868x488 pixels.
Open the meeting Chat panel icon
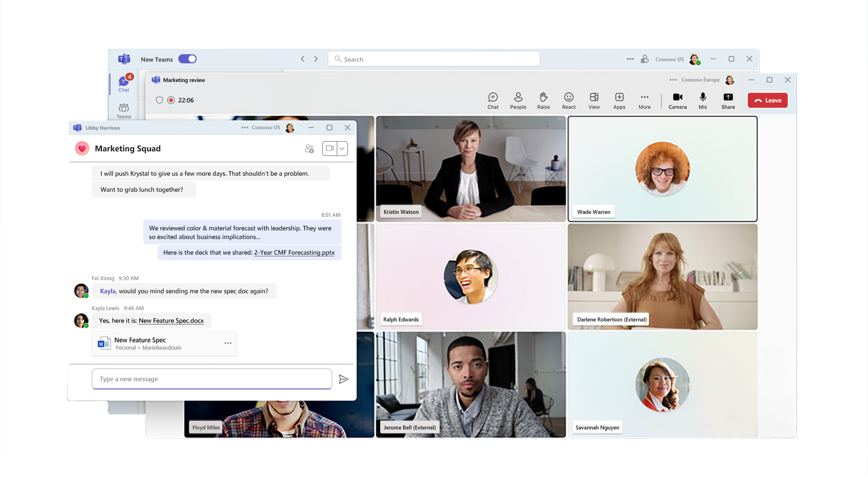pos(493,100)
